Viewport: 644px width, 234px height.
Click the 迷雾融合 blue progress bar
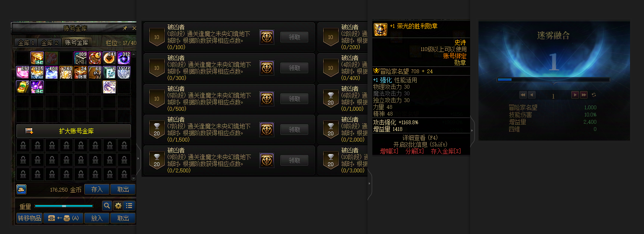[553, 80]
